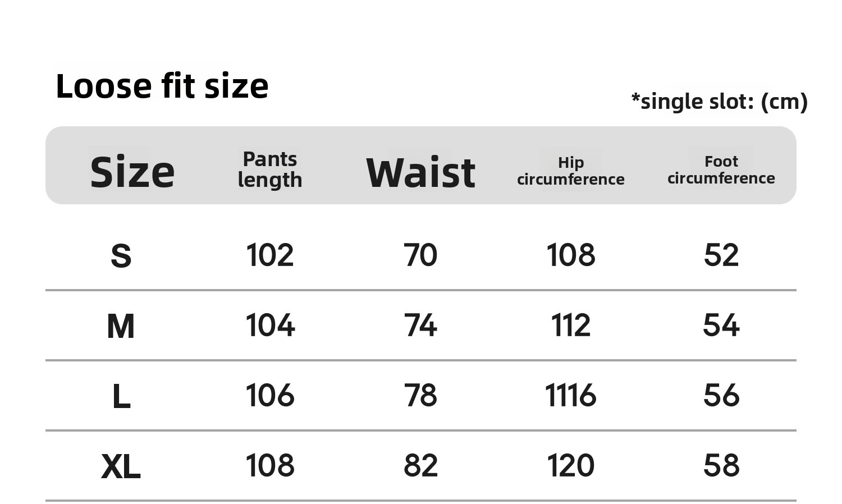Screen dimensions: 842x504
Task: Click waist value 82 in the XL row
Action: [x=420, y=466]
